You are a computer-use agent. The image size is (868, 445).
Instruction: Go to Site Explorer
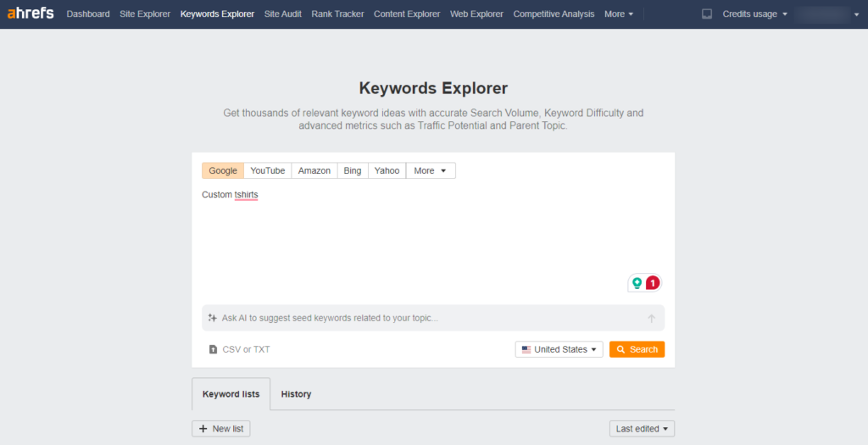[x=145, y=14]
